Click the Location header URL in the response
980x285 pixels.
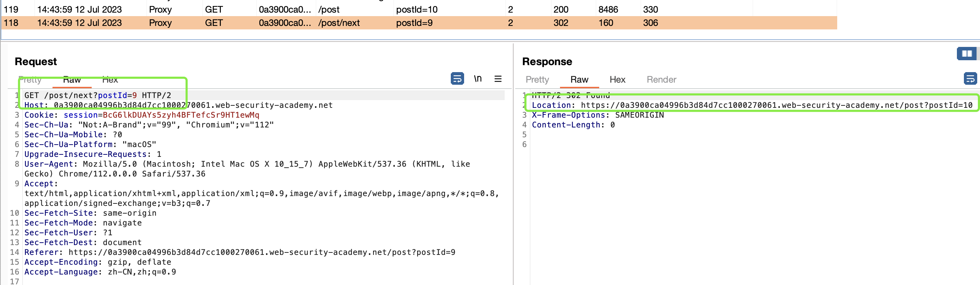pyautogui.click(x=776, y=105)
